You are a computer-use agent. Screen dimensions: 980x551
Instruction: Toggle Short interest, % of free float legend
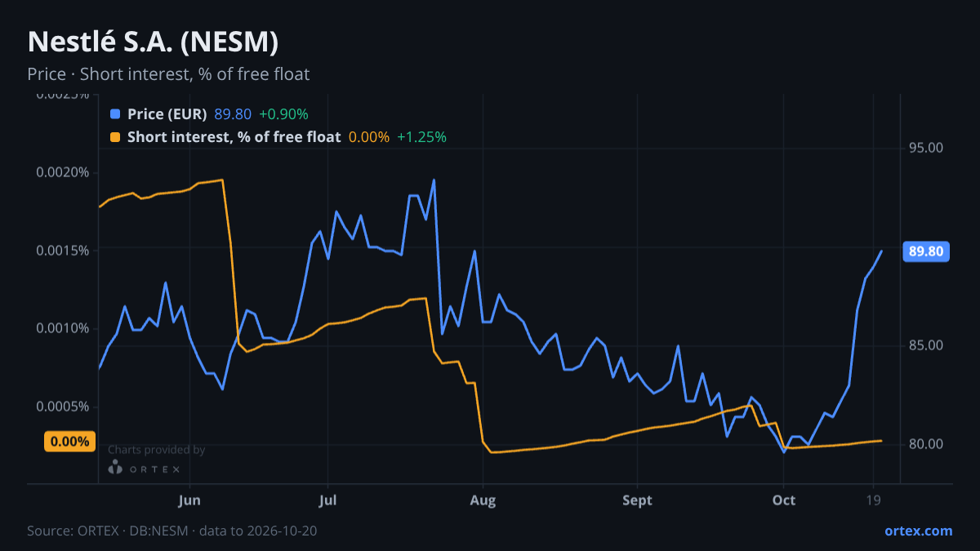pyautogui.click(x=234, y=137)
